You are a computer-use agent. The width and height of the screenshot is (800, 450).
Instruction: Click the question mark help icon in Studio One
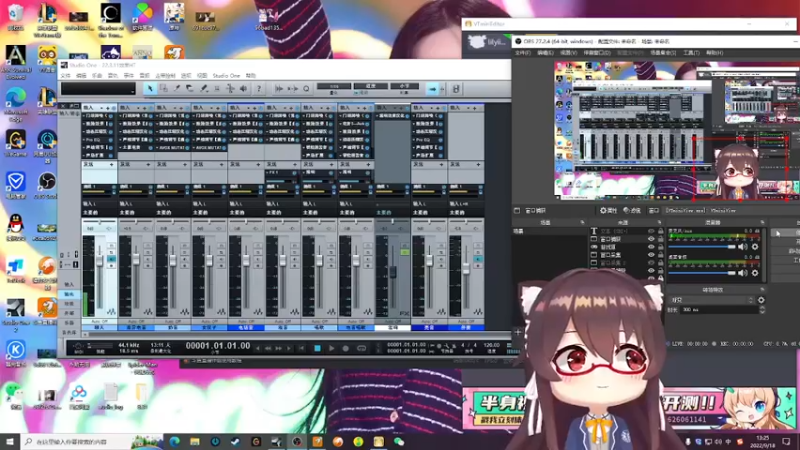(259, 89)
